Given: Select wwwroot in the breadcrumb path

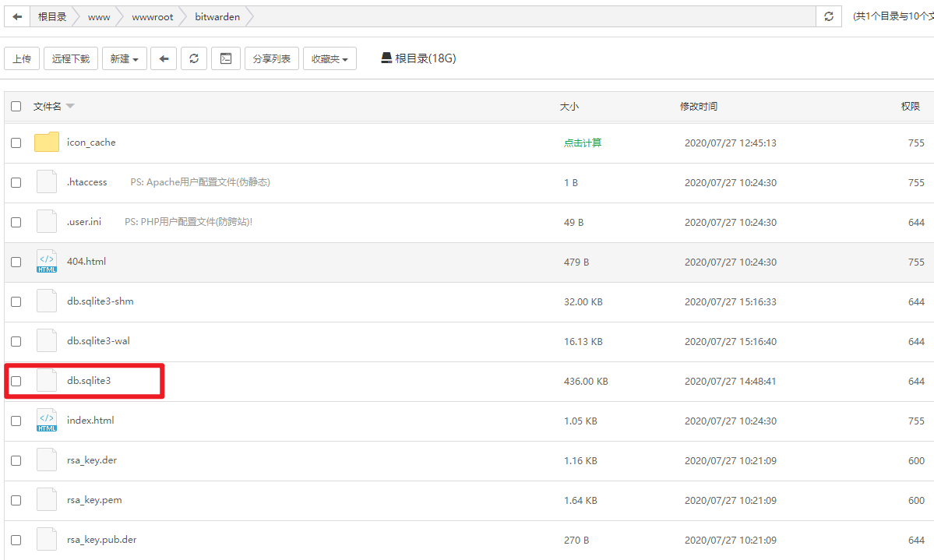Looking at the screenshot, I should pos(152,16).
